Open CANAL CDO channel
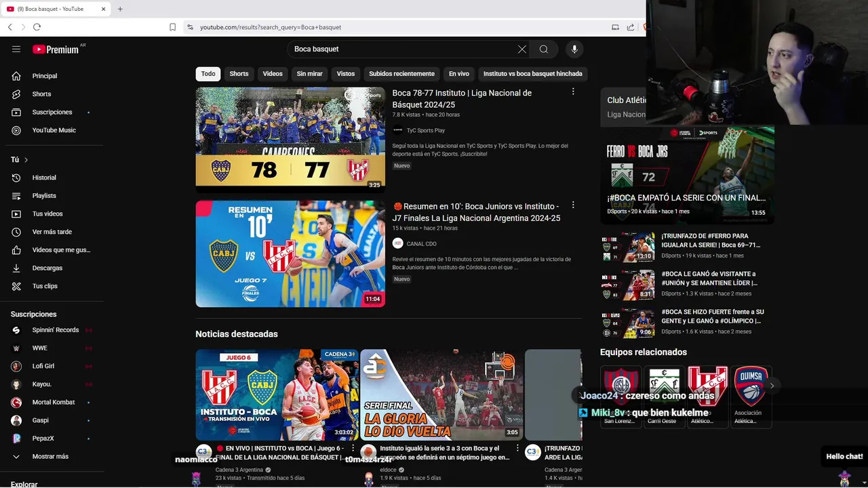 [421, 244]
